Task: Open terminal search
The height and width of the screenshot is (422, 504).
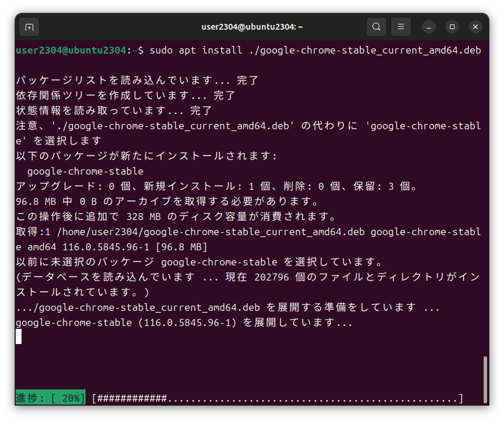Action: 377,27
